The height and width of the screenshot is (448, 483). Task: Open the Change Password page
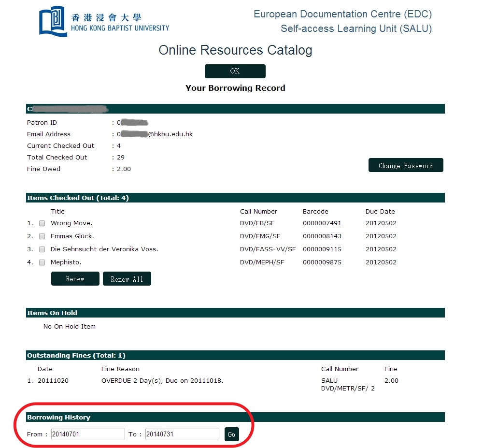click(x=405, y=165)
